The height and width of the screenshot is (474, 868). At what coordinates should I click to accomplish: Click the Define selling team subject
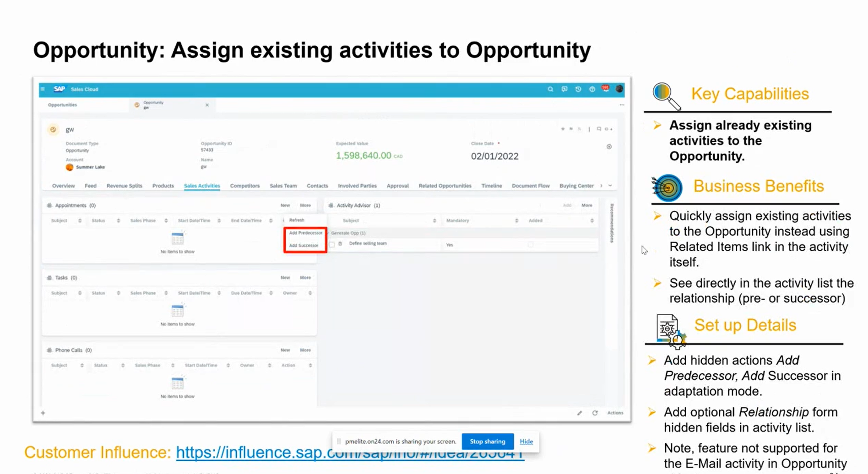(x=368, y=243)
